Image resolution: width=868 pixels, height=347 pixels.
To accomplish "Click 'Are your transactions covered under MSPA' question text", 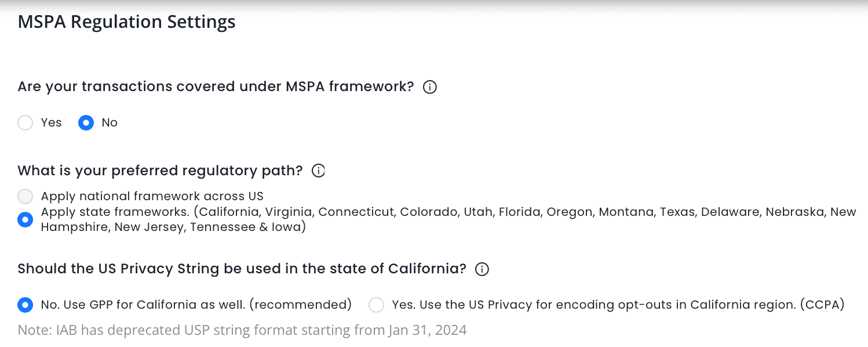I will pyautogui.click(x=216, y=86).
